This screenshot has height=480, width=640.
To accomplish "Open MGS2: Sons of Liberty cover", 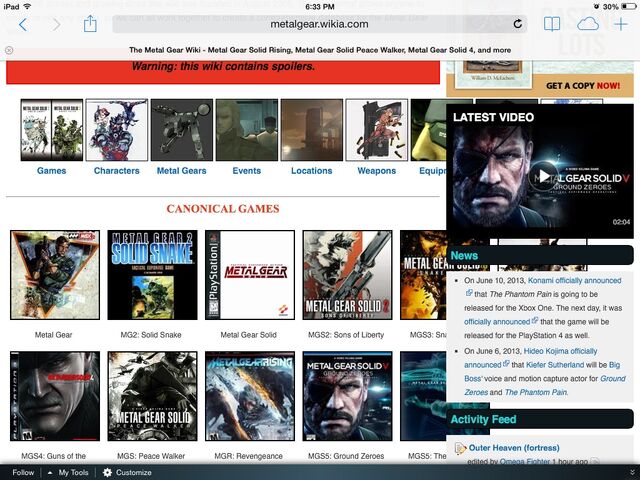I will pos(347,275).
